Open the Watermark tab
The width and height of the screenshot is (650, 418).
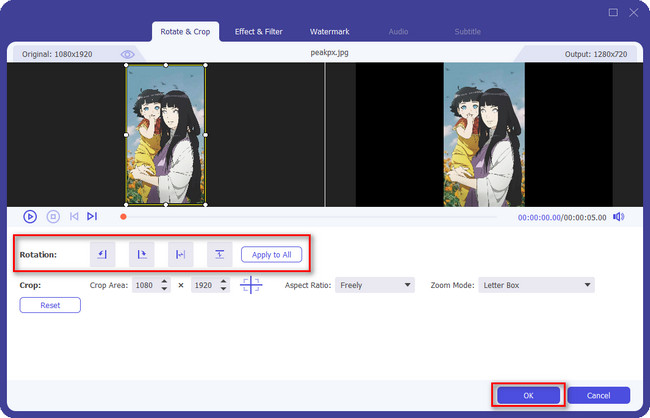(x=330, y=32)
